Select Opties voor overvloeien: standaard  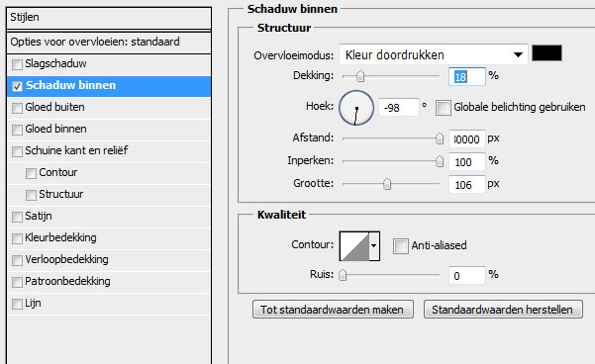[109, 43]
